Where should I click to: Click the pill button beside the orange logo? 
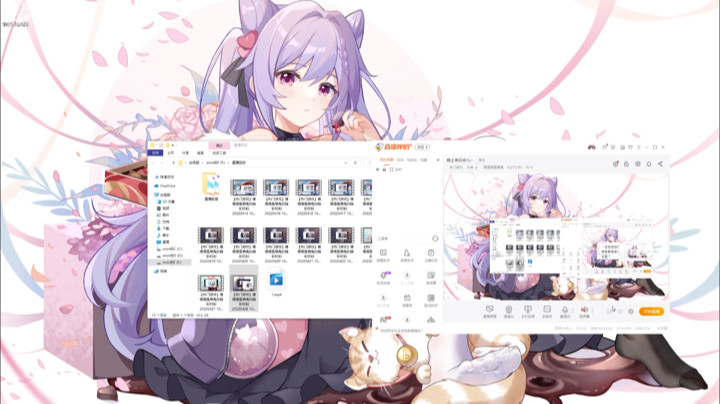(x=422, y=147)
